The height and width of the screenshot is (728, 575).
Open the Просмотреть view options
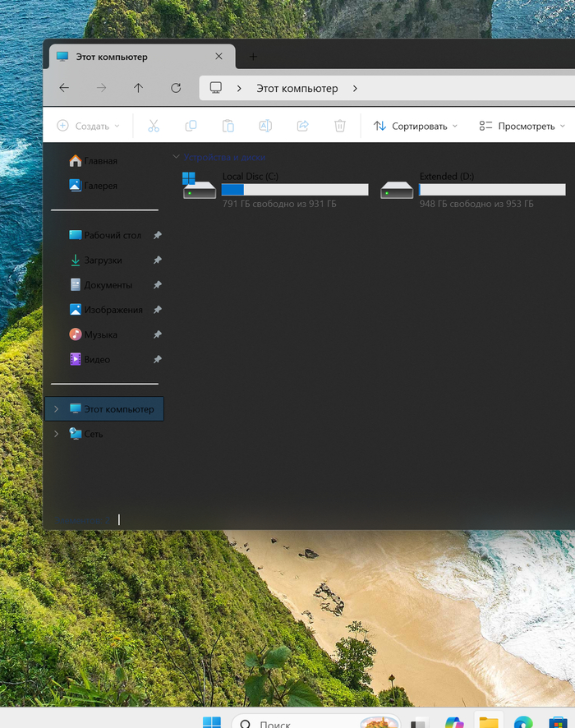tap(522, 126)
